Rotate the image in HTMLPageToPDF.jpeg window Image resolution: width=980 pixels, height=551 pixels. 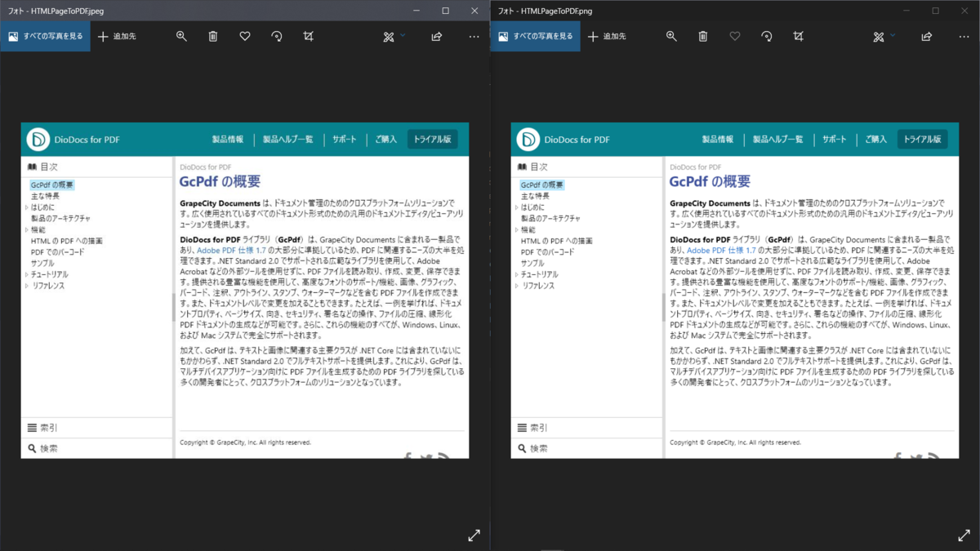click(x=276, y=37)
